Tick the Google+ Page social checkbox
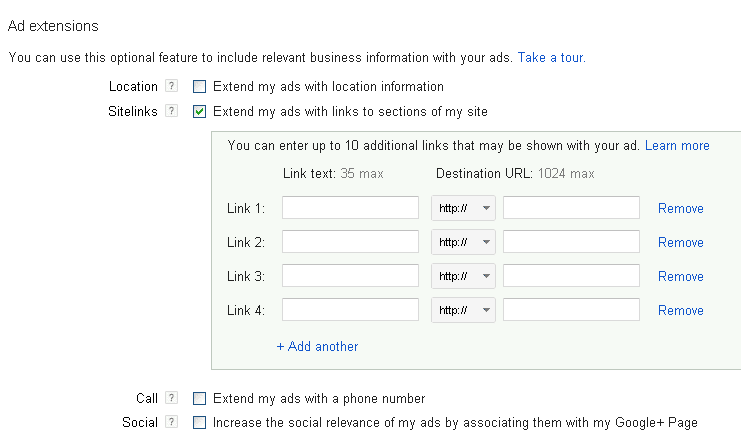Screen dimensions: 741x442 pyautogui.click(x=199, y=422)
